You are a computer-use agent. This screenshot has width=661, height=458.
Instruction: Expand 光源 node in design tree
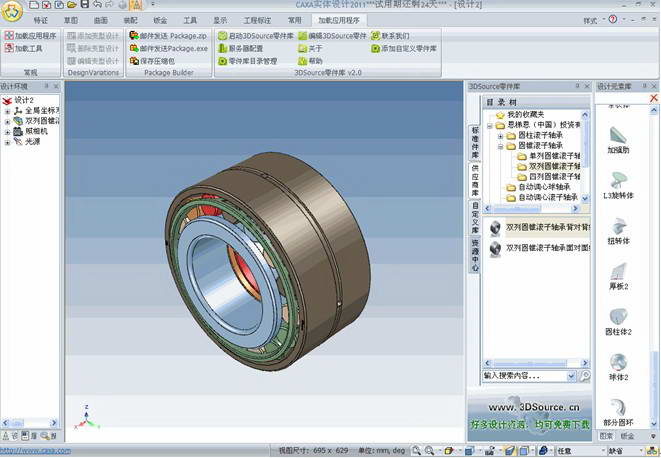(x=7, y=143)
